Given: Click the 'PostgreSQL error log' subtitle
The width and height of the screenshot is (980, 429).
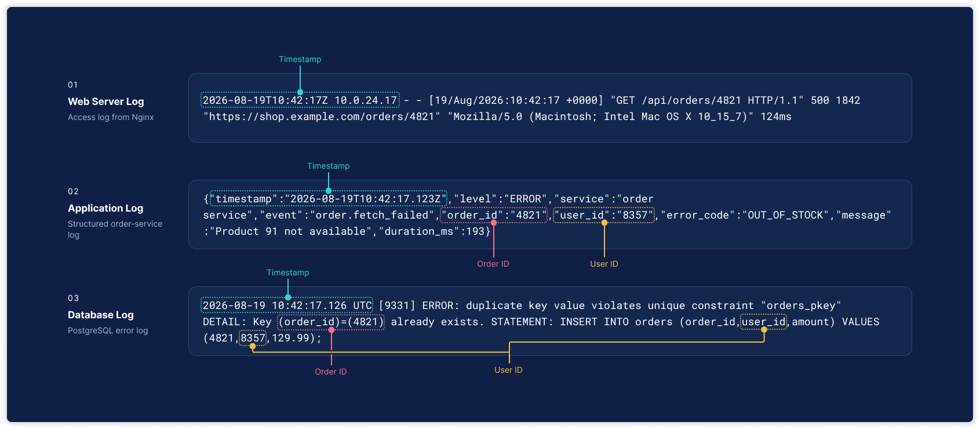Looking at the screenshot, I should click(108, 330).
